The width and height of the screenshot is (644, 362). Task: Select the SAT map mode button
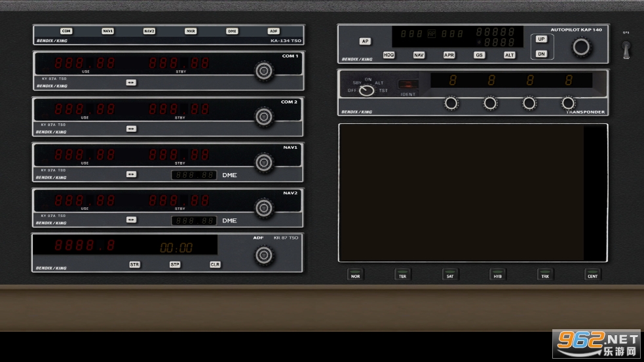click(450, 275)
